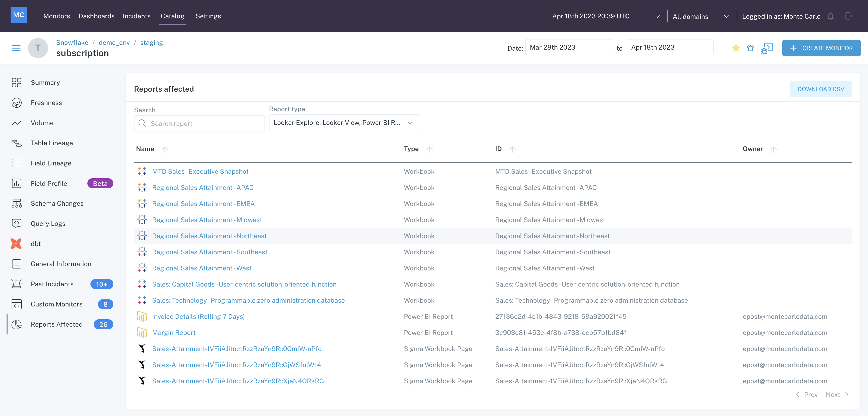
Task: Click the Schema Changes icon in sidebar
Action: pyautogui.click(x=17, y=203)
